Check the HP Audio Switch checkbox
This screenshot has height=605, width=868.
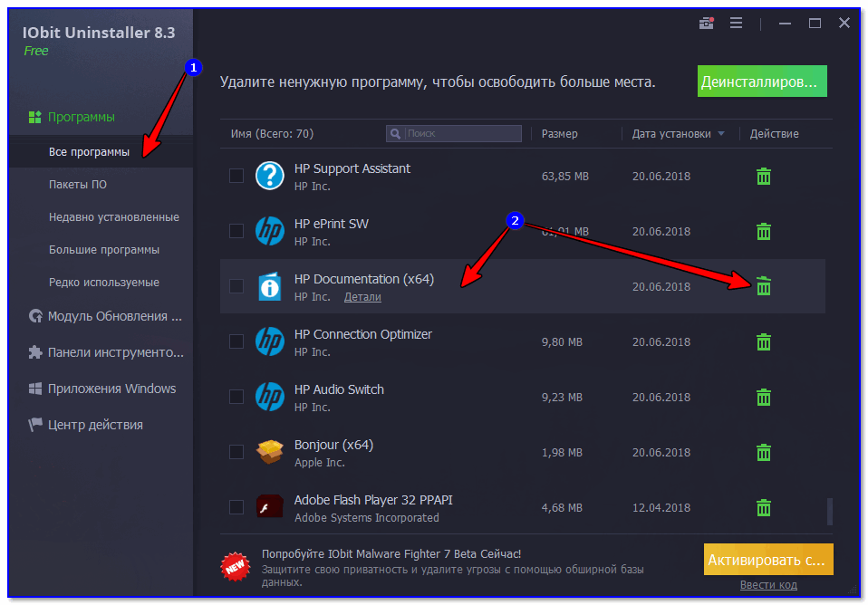point(236,397)
